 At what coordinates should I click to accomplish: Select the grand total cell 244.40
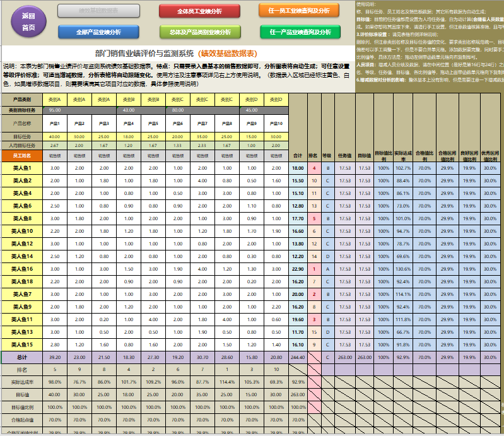coord(298,357)
